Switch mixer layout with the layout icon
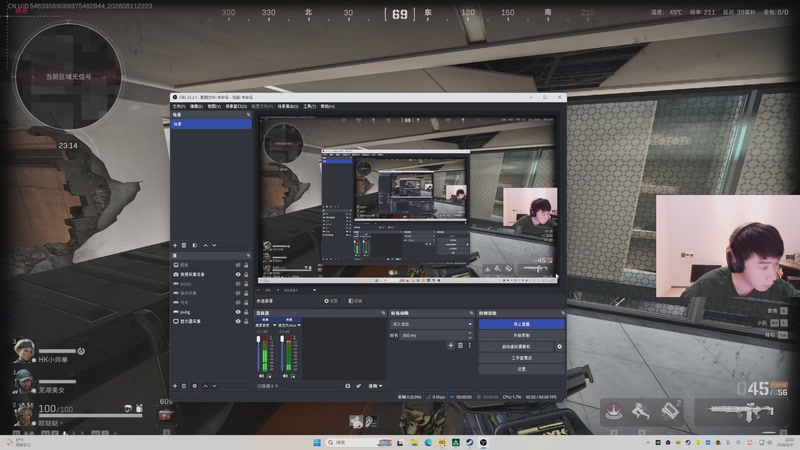 347,386
